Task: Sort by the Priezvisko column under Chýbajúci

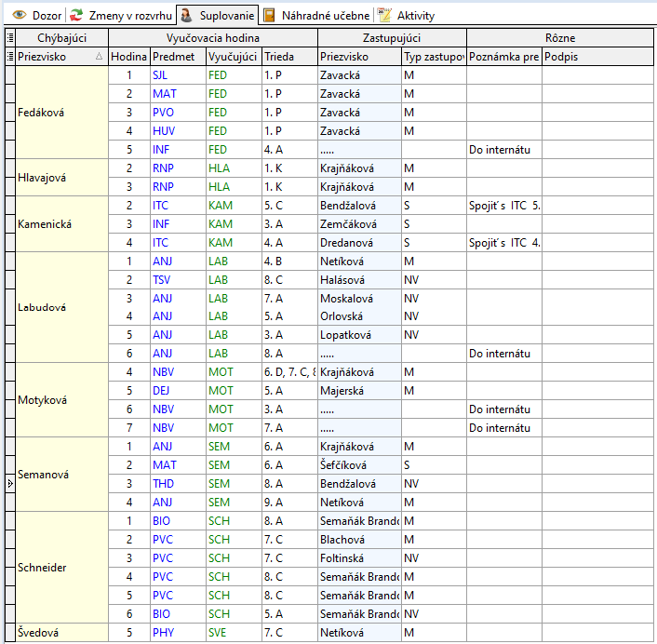Action: click(x=57, y=57)
